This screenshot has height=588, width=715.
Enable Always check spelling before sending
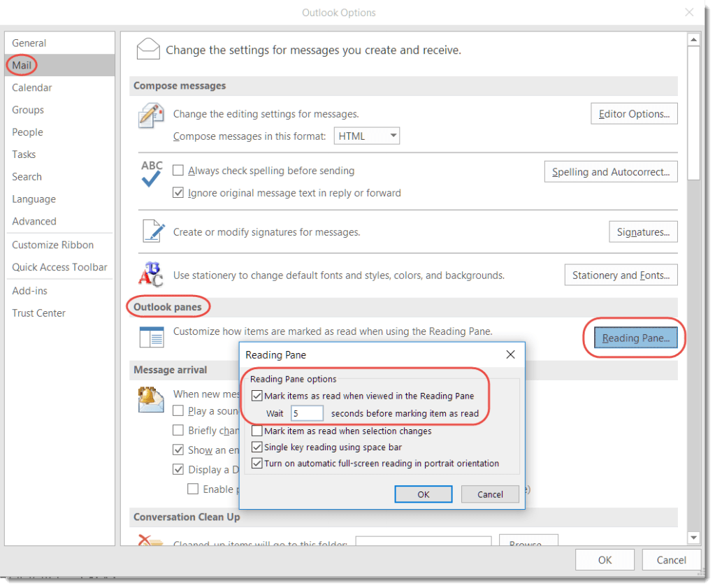point(178,170)
